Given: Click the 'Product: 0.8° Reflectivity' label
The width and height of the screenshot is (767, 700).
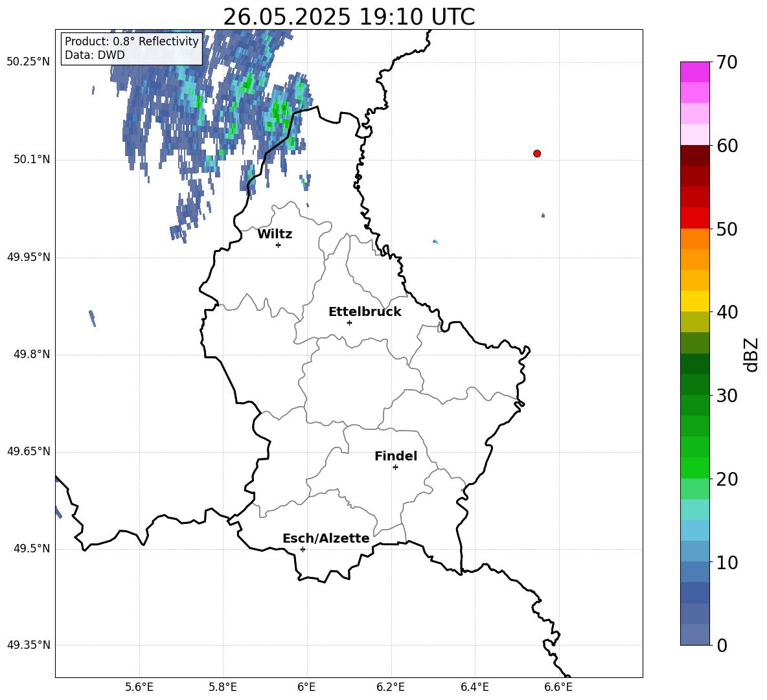Looking at the screenshot, I should click(132, 41).
